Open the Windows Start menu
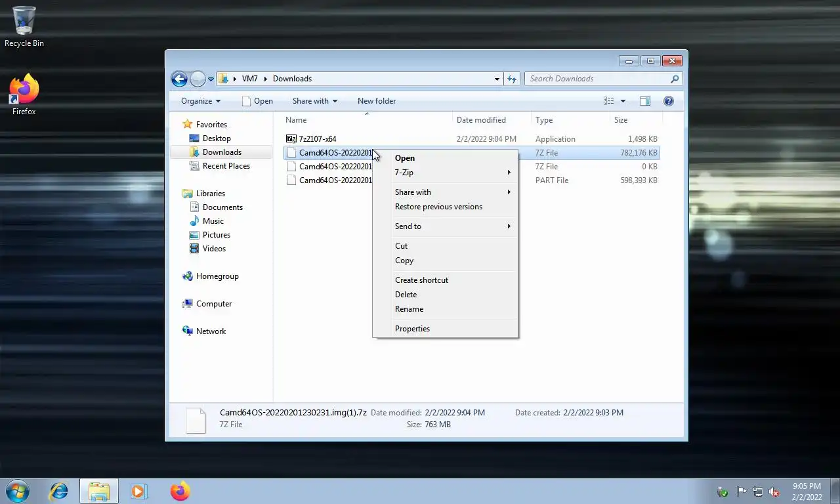The image size is (840, 504). [18, 491]
